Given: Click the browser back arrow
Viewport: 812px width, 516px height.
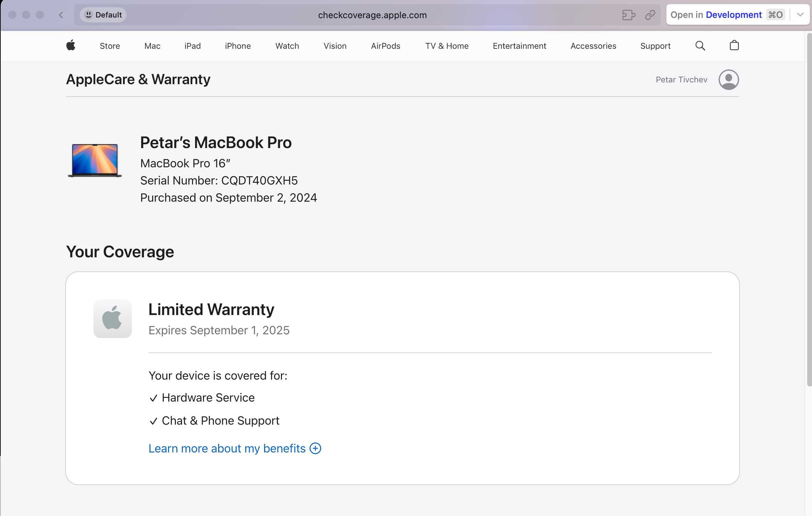Looking at the screenshot, I should [x=61, y=15].
